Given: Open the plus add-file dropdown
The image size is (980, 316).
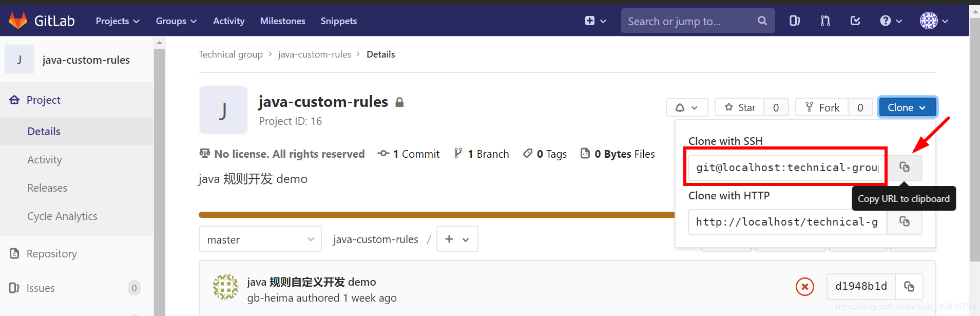Looking at the screenshot, I should 457,239.
